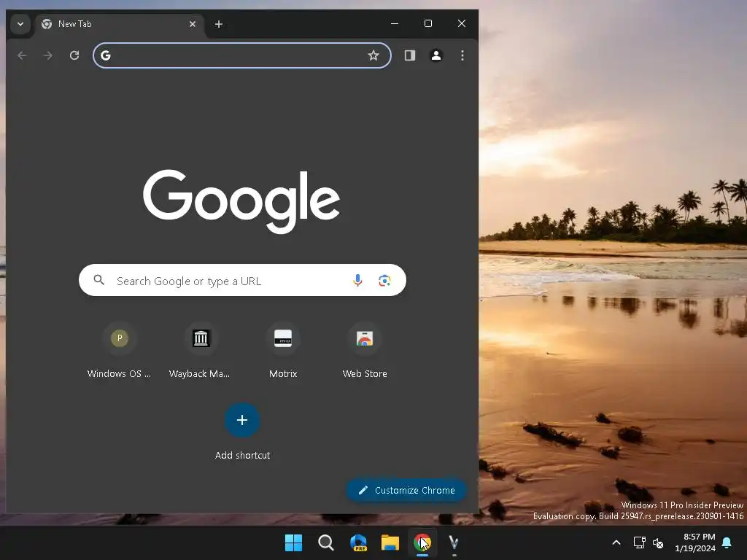Open the clock showing 8:57 PM
Screen dimensions: 747x560
pos(695,542)
